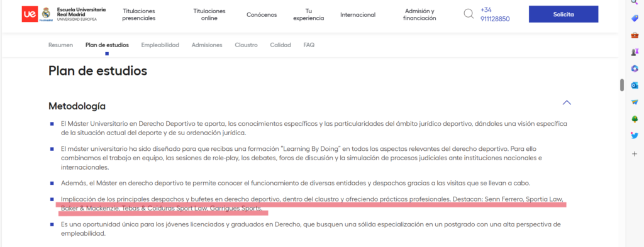Screen dimensions: 644x247
Task: Collapse the Metodología section chevron
Action: (x=567, y=102)
